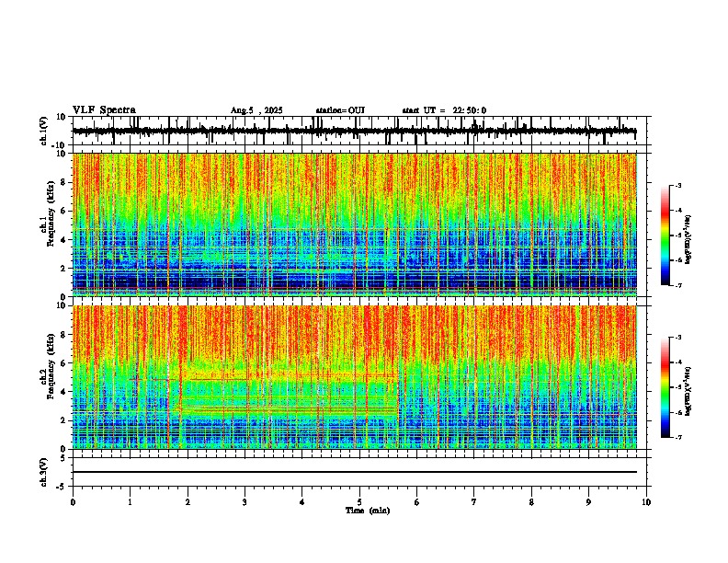The height and width of the screenshot is (563, 728).
Task: Click the "5" tick on the time axis
Action: 359,502
